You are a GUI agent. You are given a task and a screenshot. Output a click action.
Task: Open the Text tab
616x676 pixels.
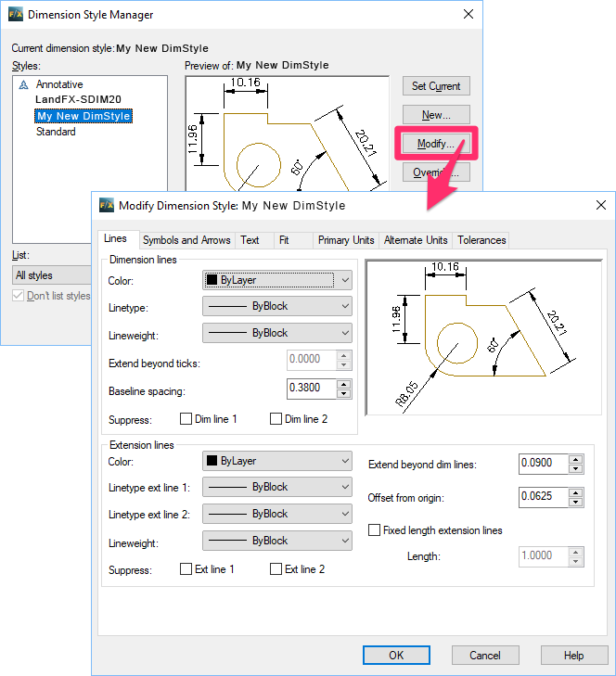[250, 240]
